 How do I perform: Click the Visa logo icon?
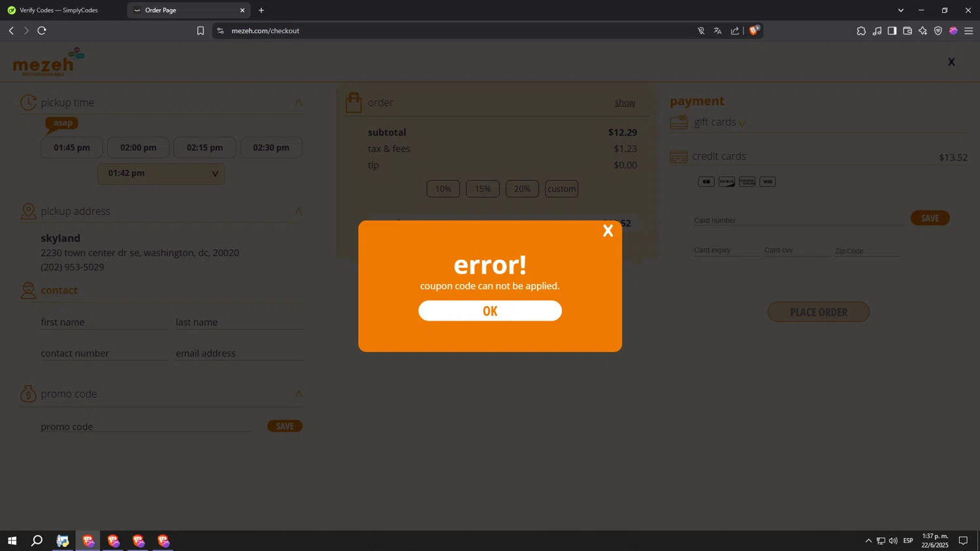click(x=768, y=181)
